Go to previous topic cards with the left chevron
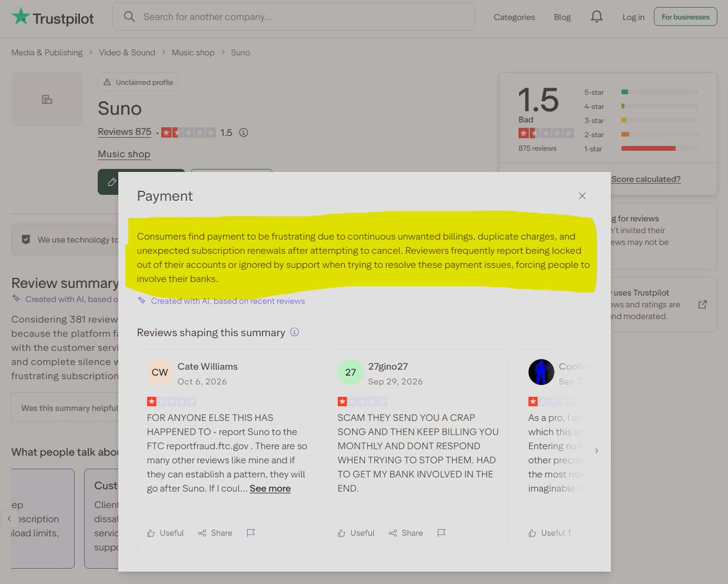 9,519
